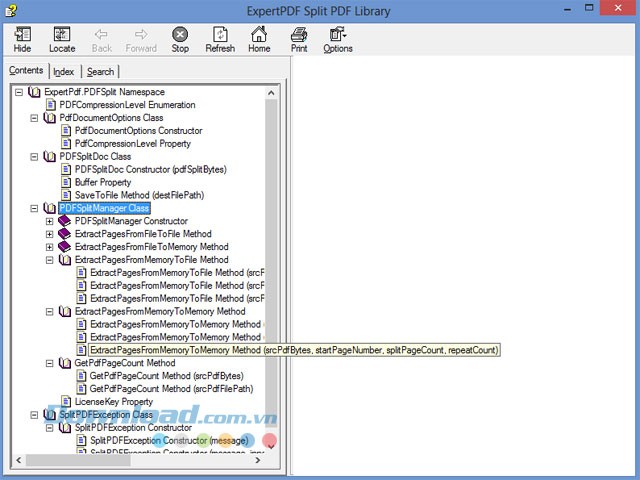Click the horizontal scroll-left arrow
640x480 pixels.
(19, 460)
